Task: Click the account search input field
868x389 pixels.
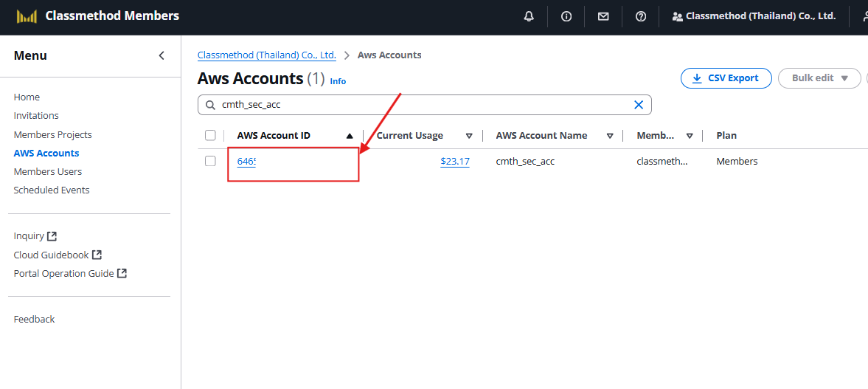Action: (420, 105)
